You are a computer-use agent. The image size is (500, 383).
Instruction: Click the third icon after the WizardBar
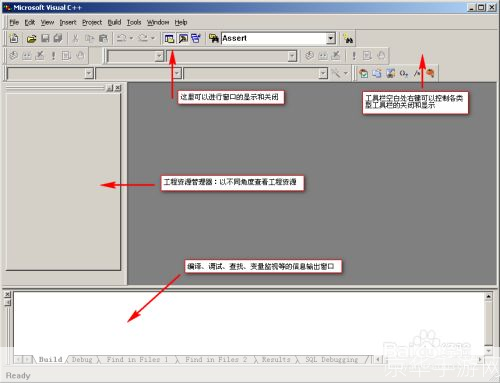(x=390, y=73)
